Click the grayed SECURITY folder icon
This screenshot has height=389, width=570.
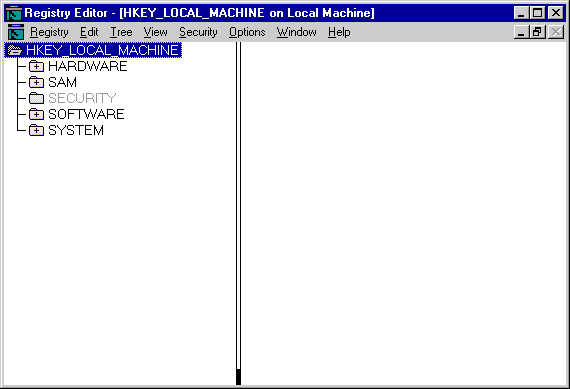(36, 98)
